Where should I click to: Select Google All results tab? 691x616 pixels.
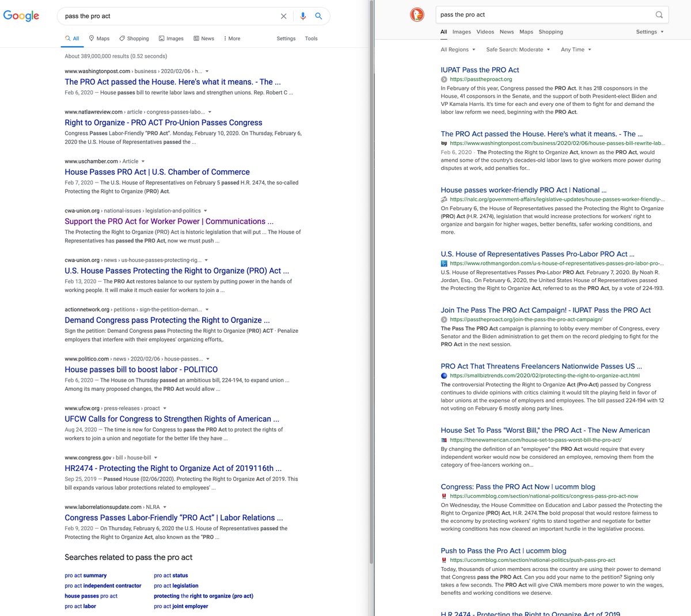(x=72, y=39)
